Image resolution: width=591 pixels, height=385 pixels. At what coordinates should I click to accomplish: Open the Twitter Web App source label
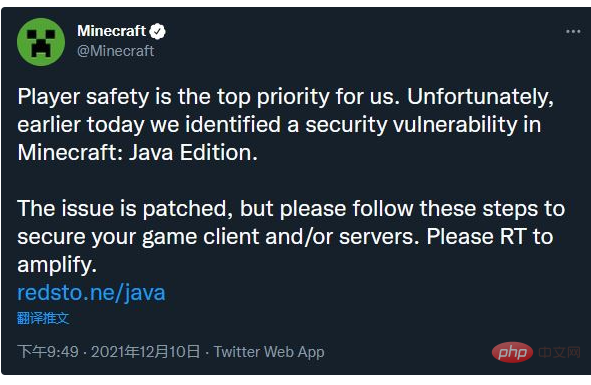[x=269, y=352]
